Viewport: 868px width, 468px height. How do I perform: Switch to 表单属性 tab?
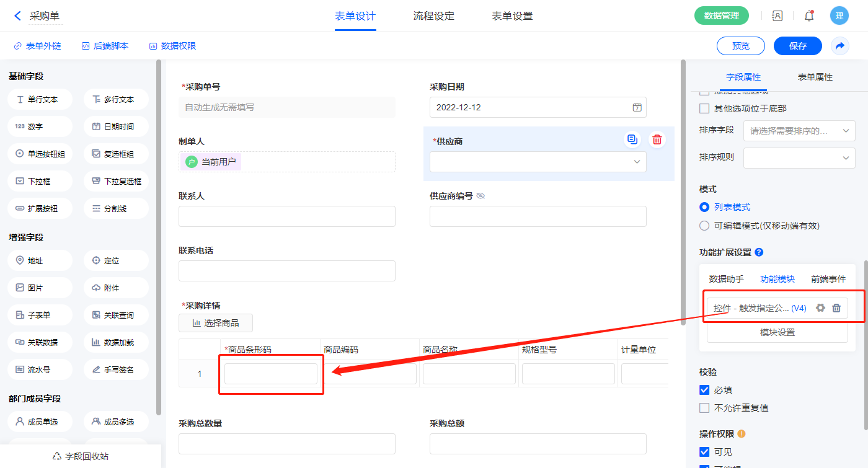(x=815, y=77)
